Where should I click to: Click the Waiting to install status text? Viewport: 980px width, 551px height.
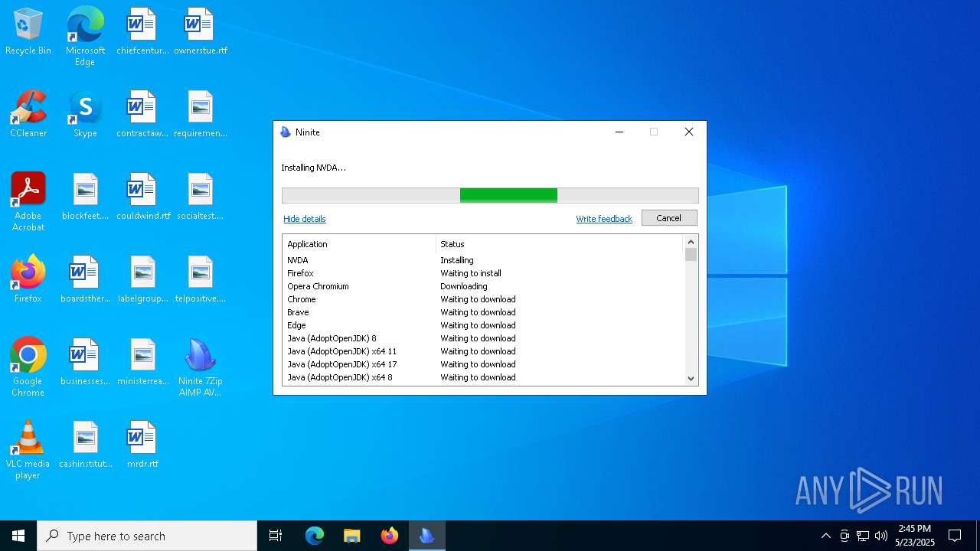pyautogui.click(x=471, y=273)
